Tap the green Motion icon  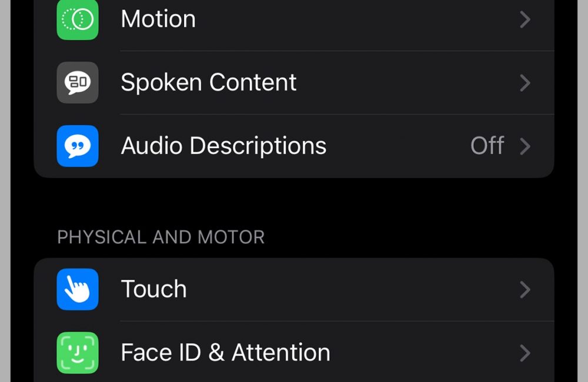point(78,19)
